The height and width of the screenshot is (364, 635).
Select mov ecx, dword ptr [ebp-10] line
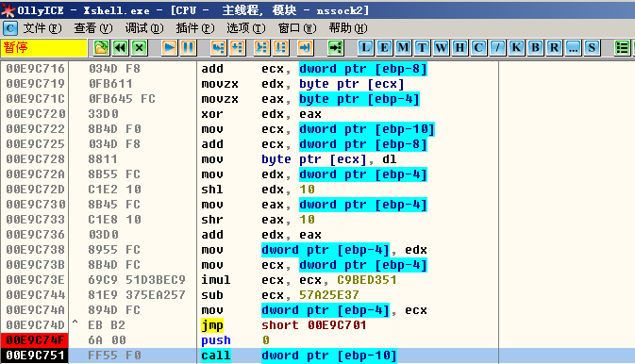[x=318, y=129]
